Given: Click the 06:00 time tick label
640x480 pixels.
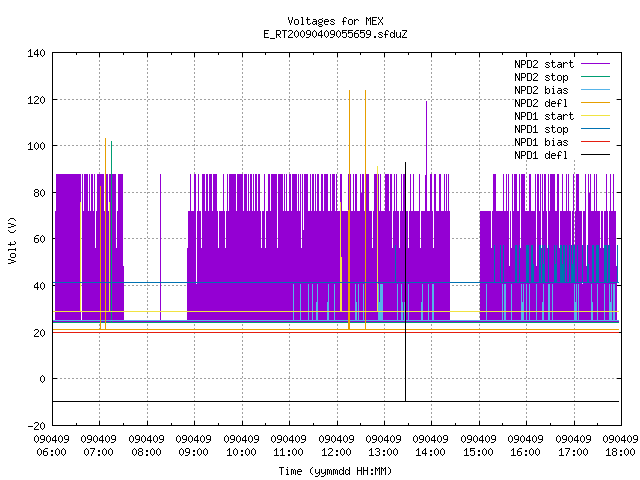Looking at the screenshot, I should coord(51,453).
